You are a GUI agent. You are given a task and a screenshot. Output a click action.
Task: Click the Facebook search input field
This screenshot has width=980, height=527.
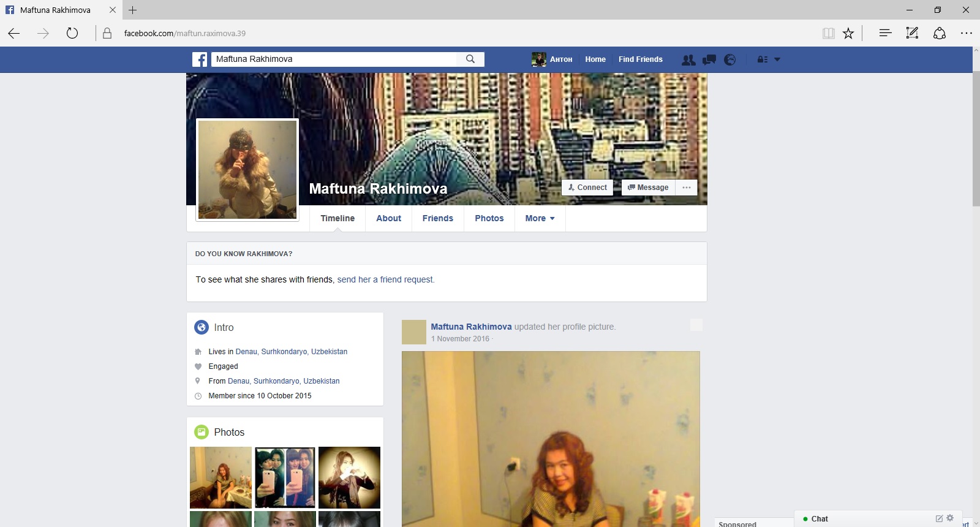334,59
